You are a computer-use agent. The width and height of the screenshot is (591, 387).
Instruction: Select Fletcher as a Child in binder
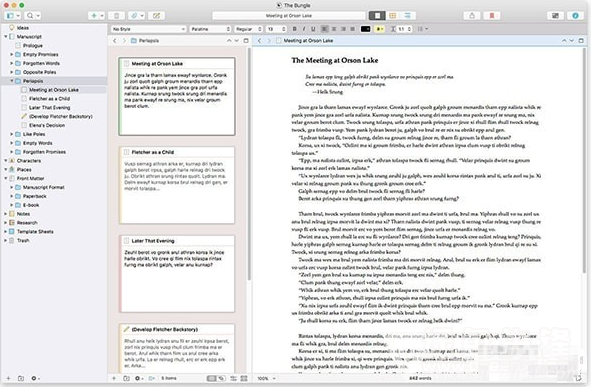click(49, 99)
